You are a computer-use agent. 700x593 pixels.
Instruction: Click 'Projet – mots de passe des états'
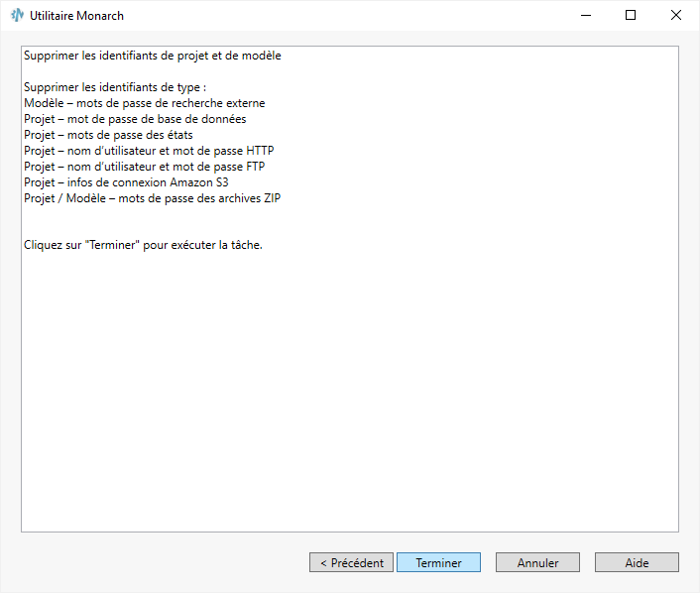(x=108, y=135)
